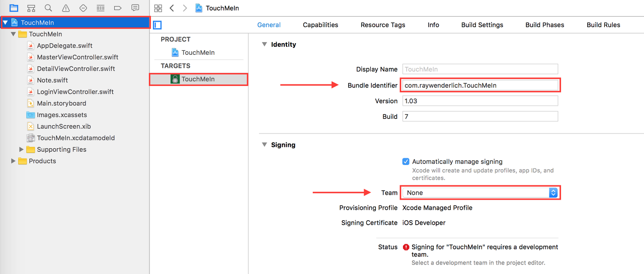
Task: Open Images.xcassets catalog
Action: (62, 115)
